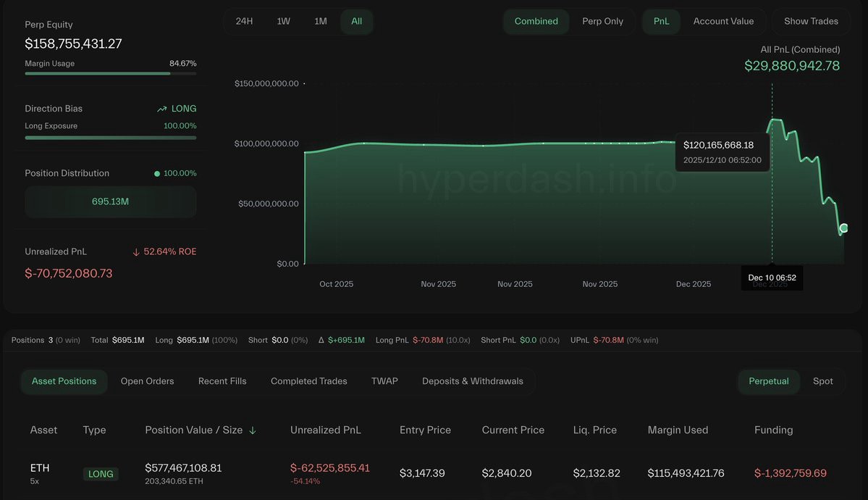The width and height of the screenshot is (868, 500).
Task: Switch to the Spot positions view
Action: (822, 381)
